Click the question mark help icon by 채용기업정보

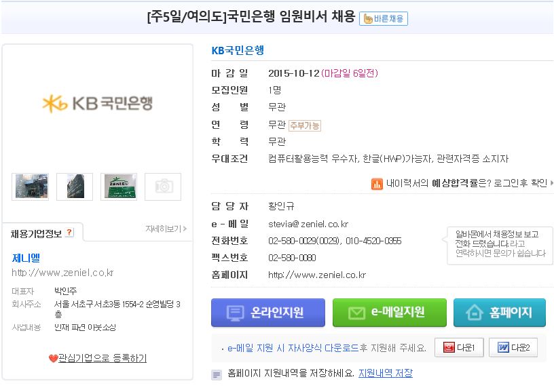click(x=70, y=233)
